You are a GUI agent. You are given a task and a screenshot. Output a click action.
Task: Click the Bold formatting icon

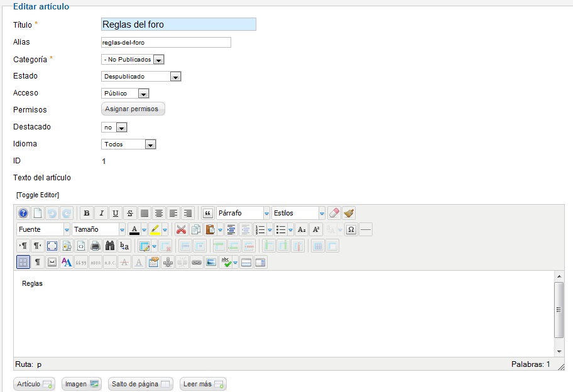coord(87,214)
